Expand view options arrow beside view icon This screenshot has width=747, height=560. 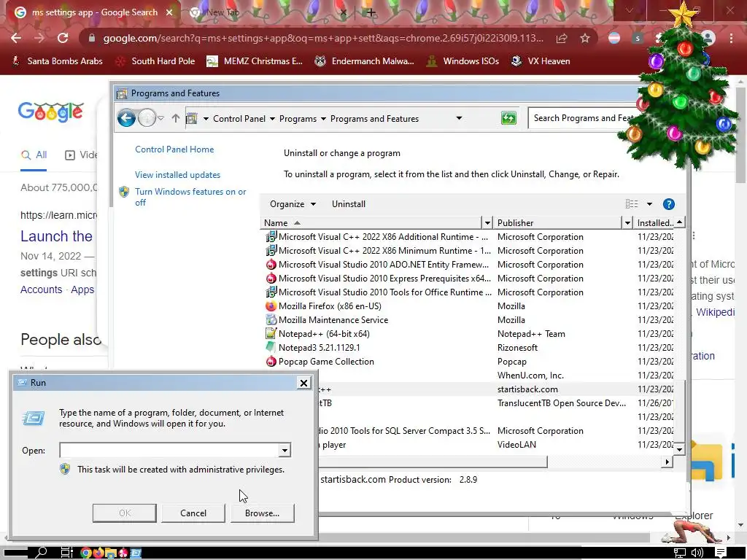click(649, 204)
